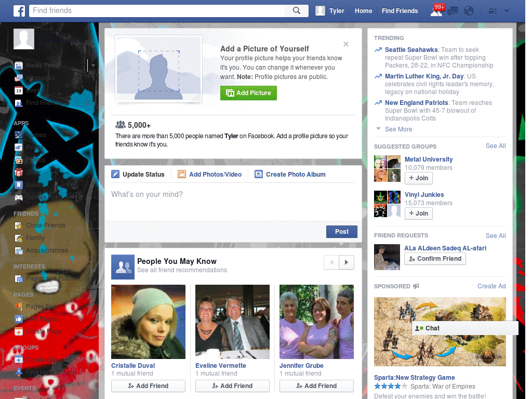Open Games Feed controller icon
532x399 pixels.
tap(19, 197)
